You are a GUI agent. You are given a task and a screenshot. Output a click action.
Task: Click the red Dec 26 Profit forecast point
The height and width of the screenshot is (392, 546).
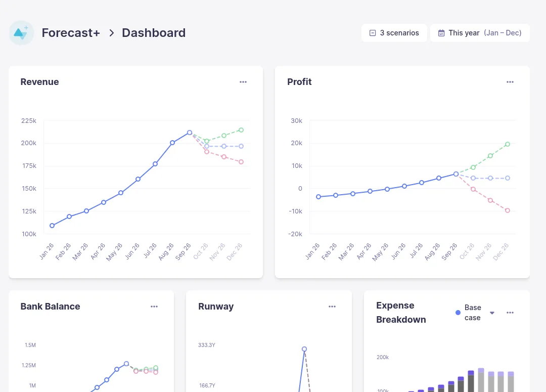[508, 210]
